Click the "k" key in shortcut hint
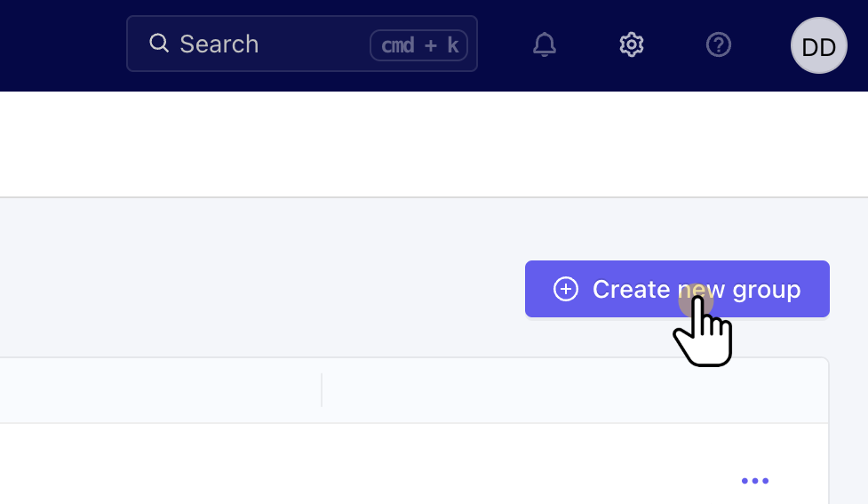 point(452,45)
